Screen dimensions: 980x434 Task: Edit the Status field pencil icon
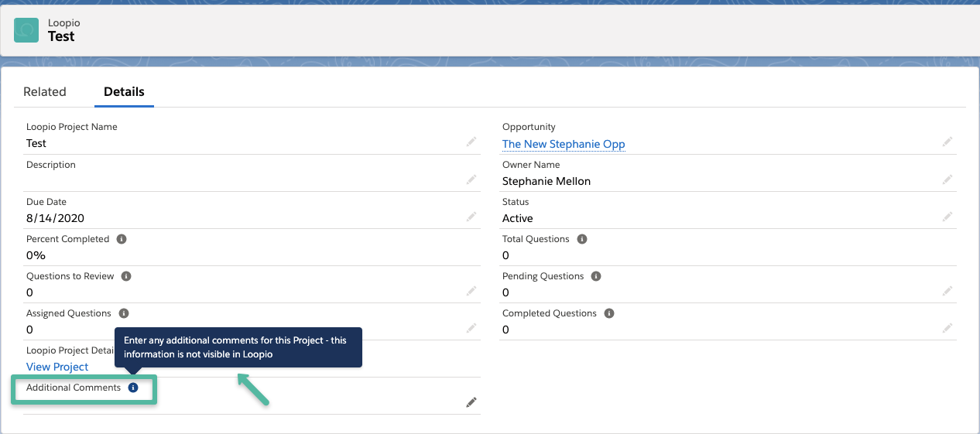click(x=947, y=217)
